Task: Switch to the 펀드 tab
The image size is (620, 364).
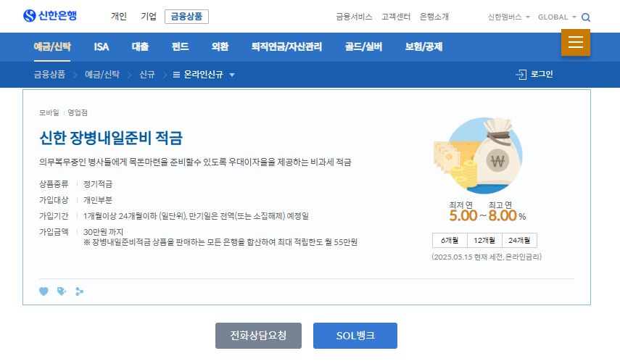Action: (180, 46)
